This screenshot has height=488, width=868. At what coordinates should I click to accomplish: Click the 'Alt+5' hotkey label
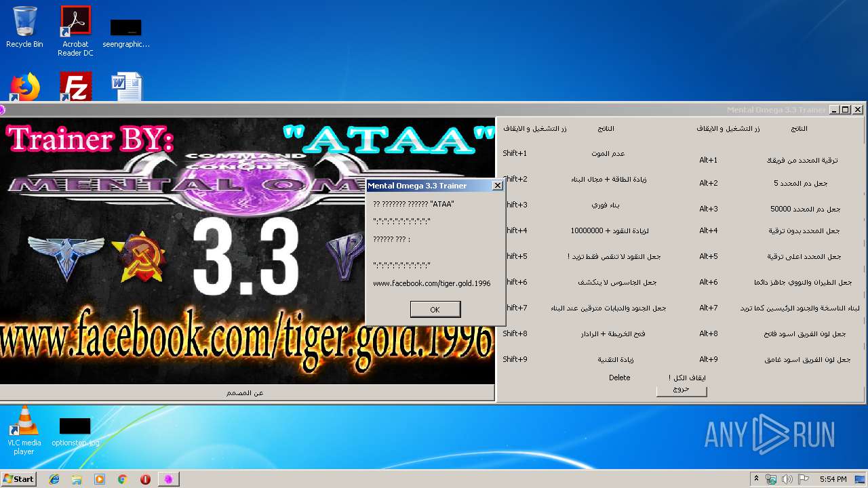point(709,256)
